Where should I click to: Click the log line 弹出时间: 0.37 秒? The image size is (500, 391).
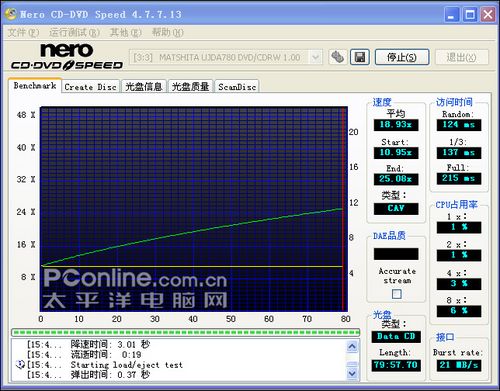(x=110, y=375)
